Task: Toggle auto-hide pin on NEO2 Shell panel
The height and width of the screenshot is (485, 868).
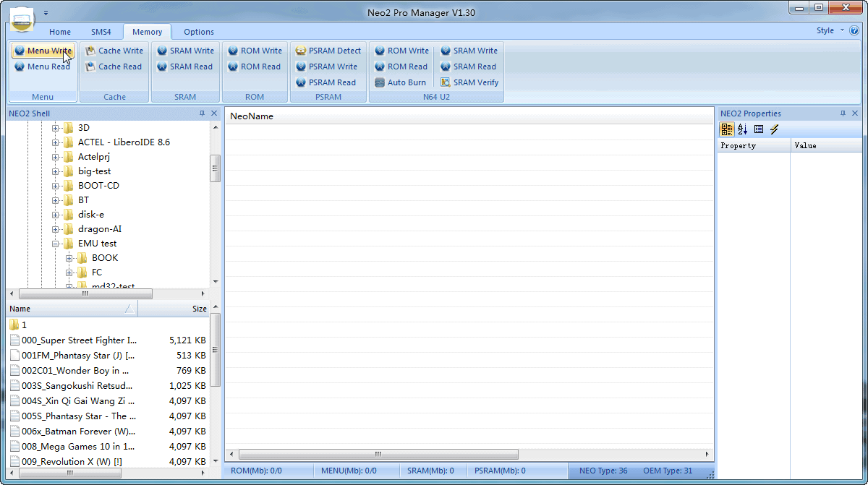Action: tap(202, 113)
